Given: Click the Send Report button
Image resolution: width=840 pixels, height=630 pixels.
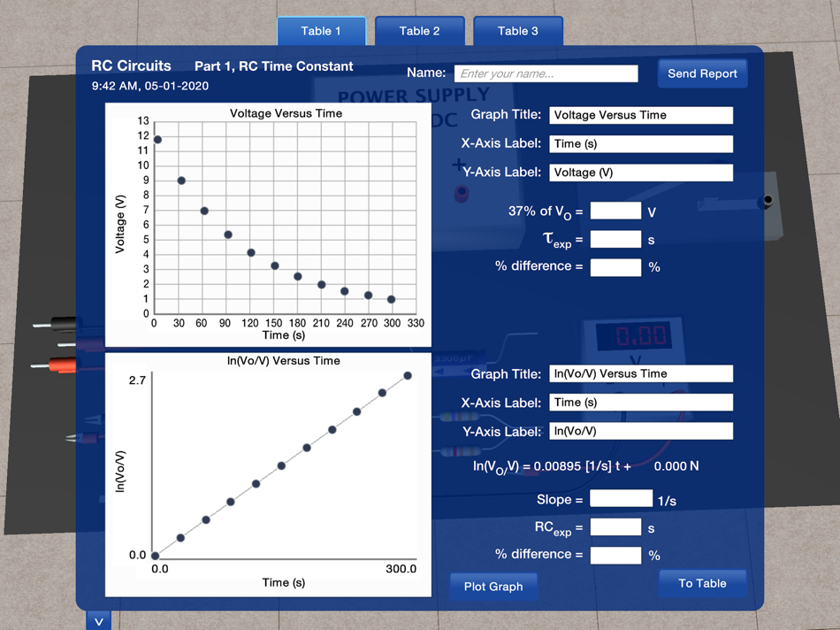Looking at the screenshot, I should tap(702, 73).
